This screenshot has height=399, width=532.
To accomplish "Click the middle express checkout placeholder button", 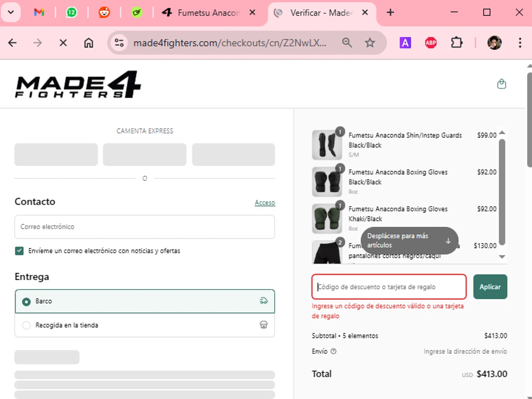I will (145, 154).
